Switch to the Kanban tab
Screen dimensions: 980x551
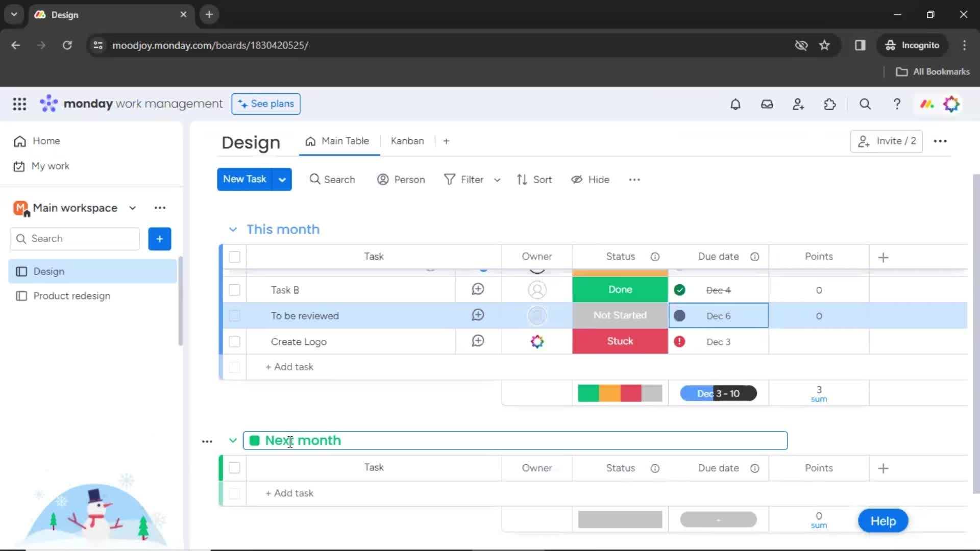pyautogui.click(x=407, y=141)
